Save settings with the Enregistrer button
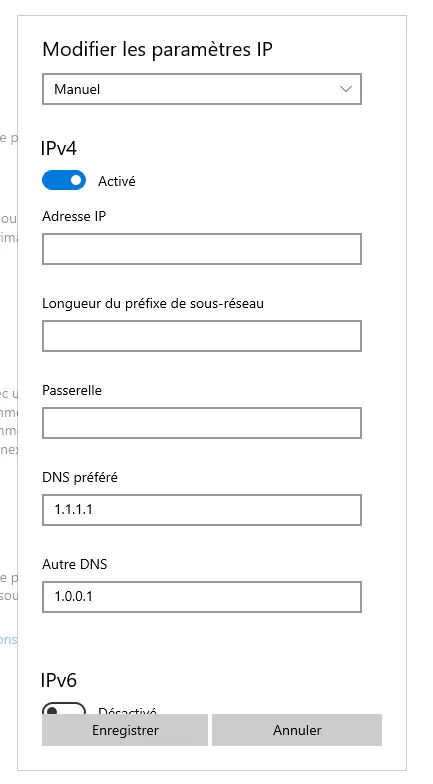The image size is (433, 784). [125, 730]
